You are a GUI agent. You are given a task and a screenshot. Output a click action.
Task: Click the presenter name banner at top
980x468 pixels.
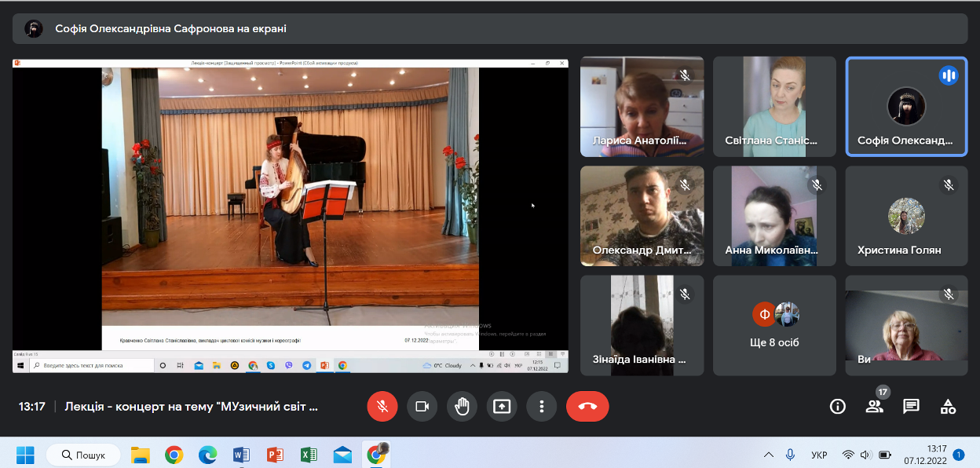170,29
